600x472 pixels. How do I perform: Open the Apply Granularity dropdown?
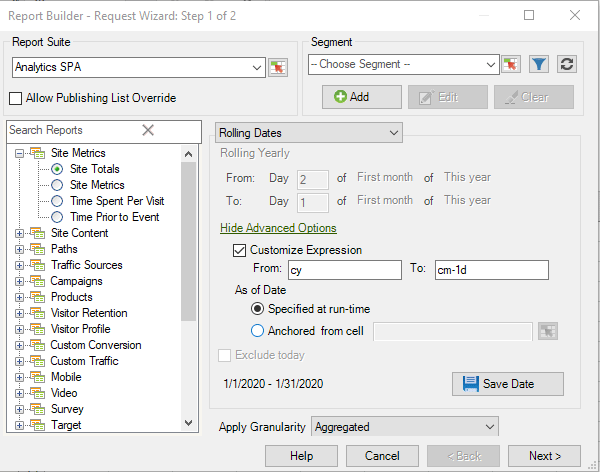(405, 426)
